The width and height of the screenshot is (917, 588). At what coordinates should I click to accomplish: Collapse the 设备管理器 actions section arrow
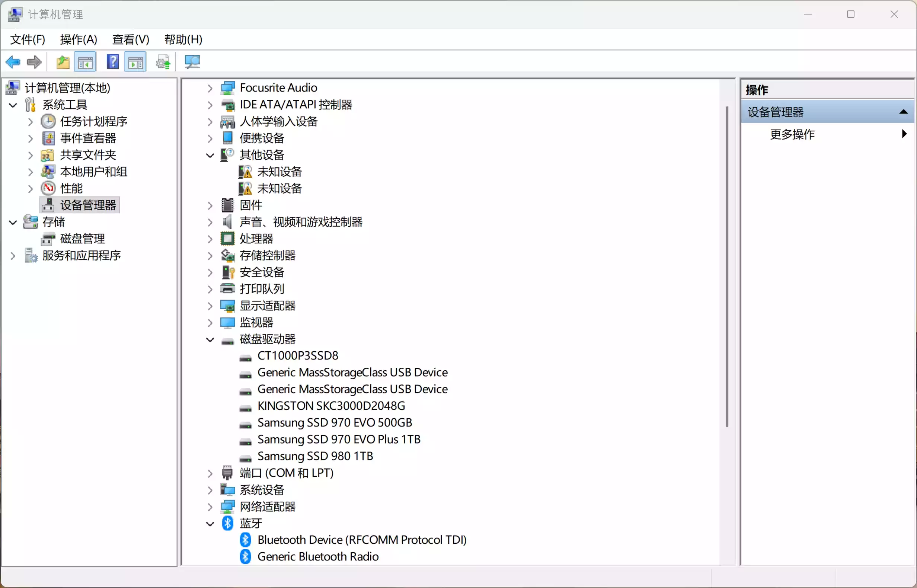(x=903, y=112)
